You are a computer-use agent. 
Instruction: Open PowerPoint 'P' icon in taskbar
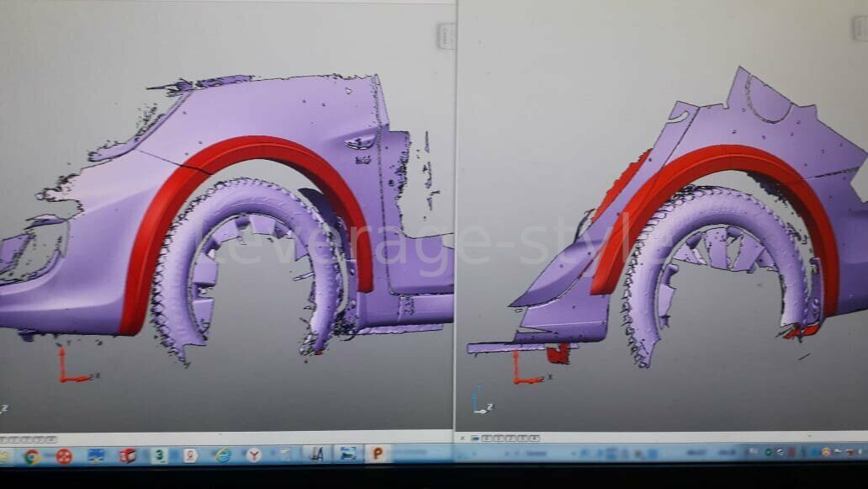tap(378, 453)
